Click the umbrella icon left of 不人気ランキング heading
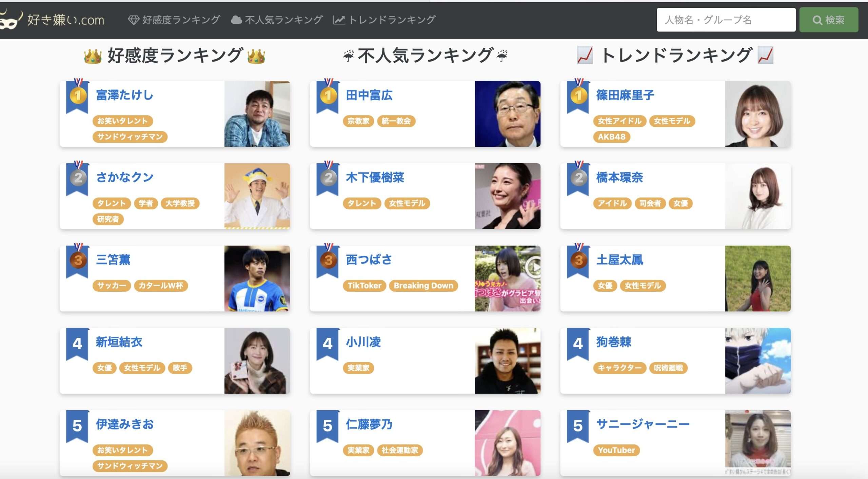 coord(348,56)
